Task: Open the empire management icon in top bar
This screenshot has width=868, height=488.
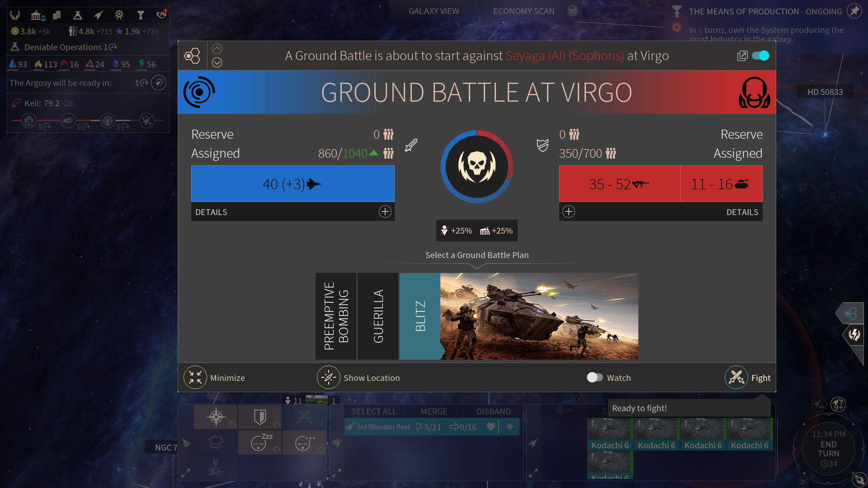Action: [x=15, y=15]
